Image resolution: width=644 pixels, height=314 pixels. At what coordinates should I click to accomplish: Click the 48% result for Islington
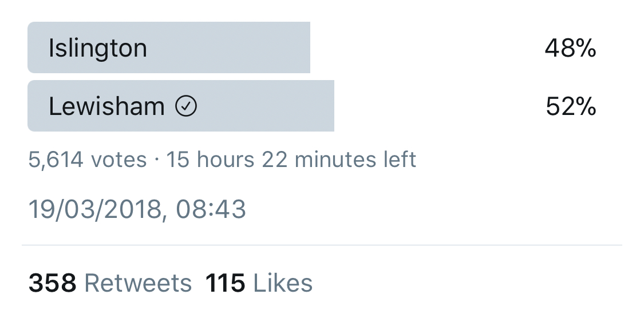point(570,49)
